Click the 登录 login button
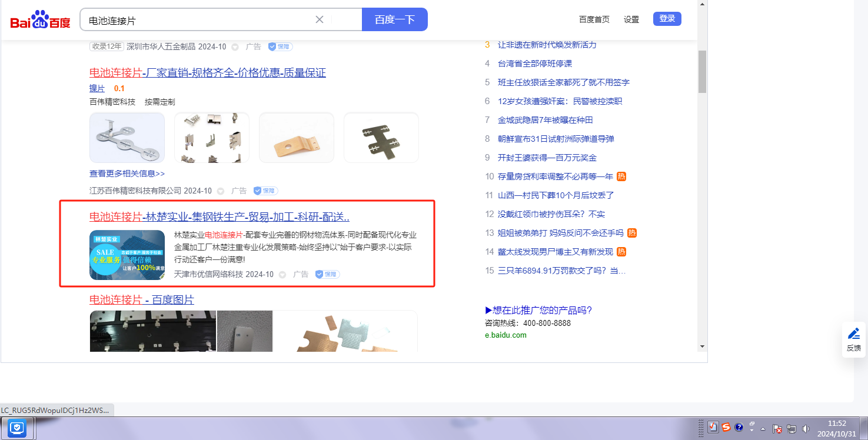The image size is (868, 440). tap(667, 19)
